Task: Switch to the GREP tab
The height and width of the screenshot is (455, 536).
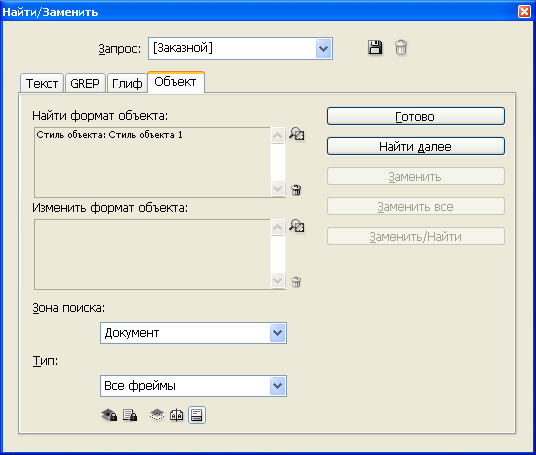Action: click(x=85, y=83)
